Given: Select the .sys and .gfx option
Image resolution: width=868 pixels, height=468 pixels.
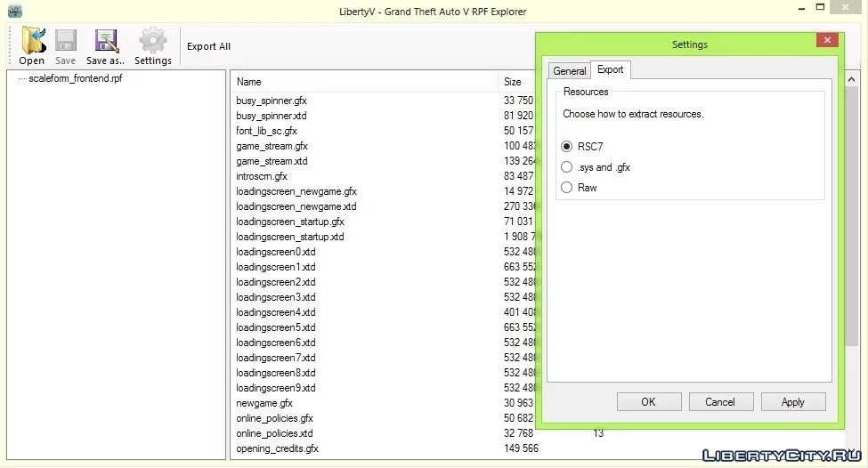Looking at the screenshot, I should [566, 167].
